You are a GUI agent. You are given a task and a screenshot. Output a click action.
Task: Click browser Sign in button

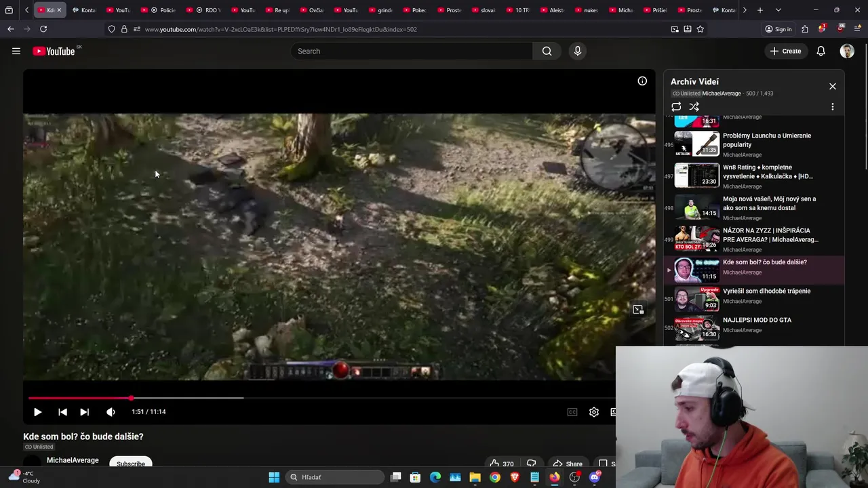[778, 29]
